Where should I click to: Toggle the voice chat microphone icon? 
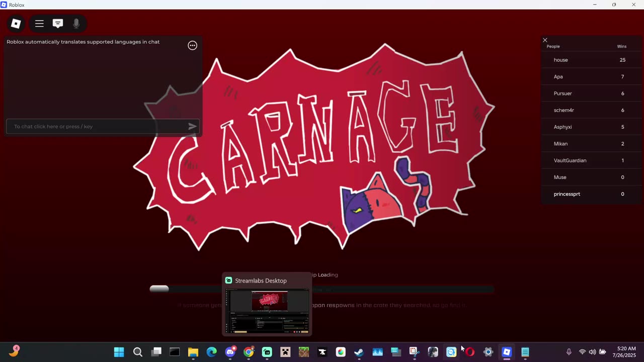[76, 24]
